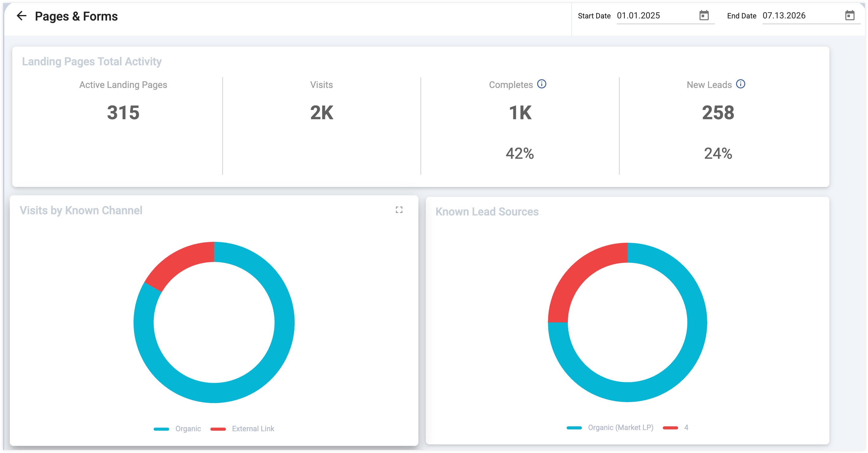The image size is (868, 453).
Task: Click the red External Link legend swatch
Action: pos(218,429)
